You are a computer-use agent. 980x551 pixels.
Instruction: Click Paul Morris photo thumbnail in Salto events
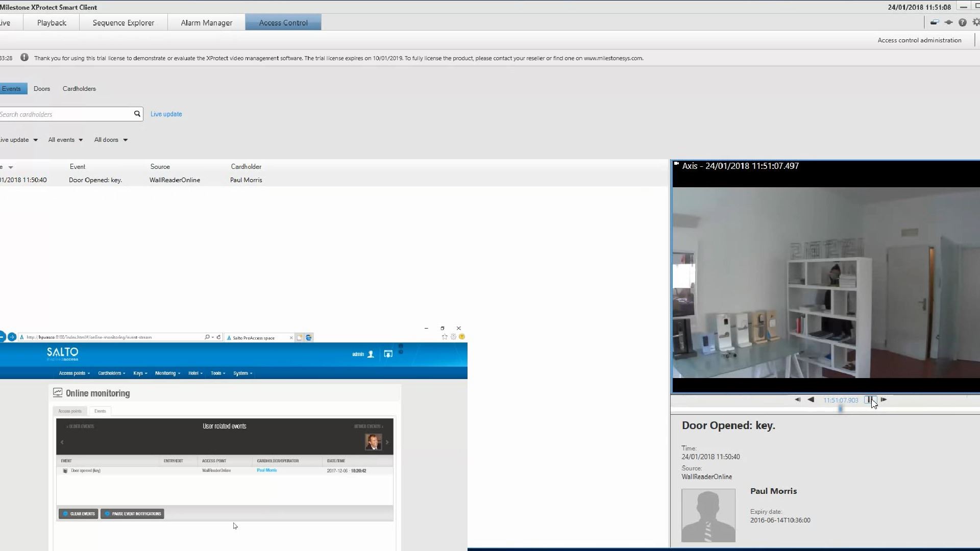click(373, 442)
